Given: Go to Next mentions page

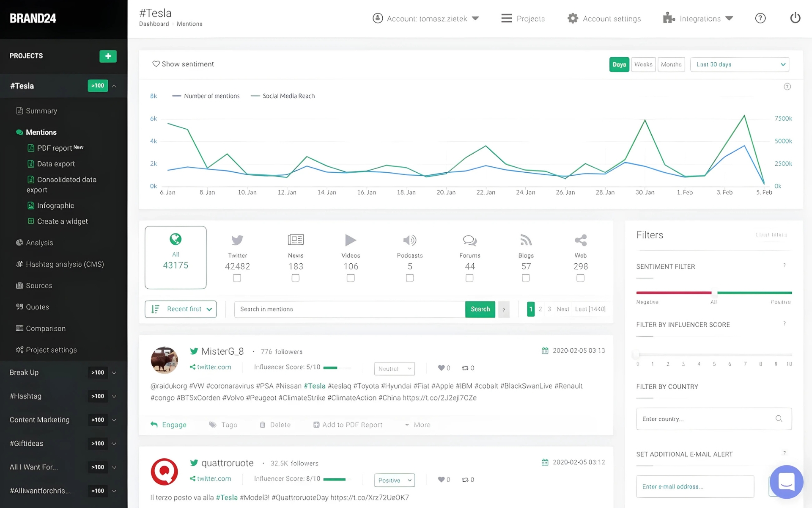Looking at the screenshot, I should pyautogui.click(x=563, y=309).
